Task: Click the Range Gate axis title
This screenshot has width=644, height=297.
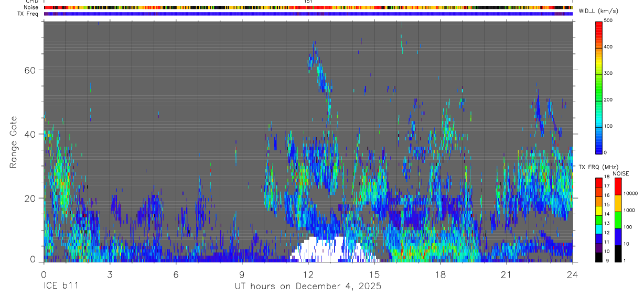Action: [14, 142]
